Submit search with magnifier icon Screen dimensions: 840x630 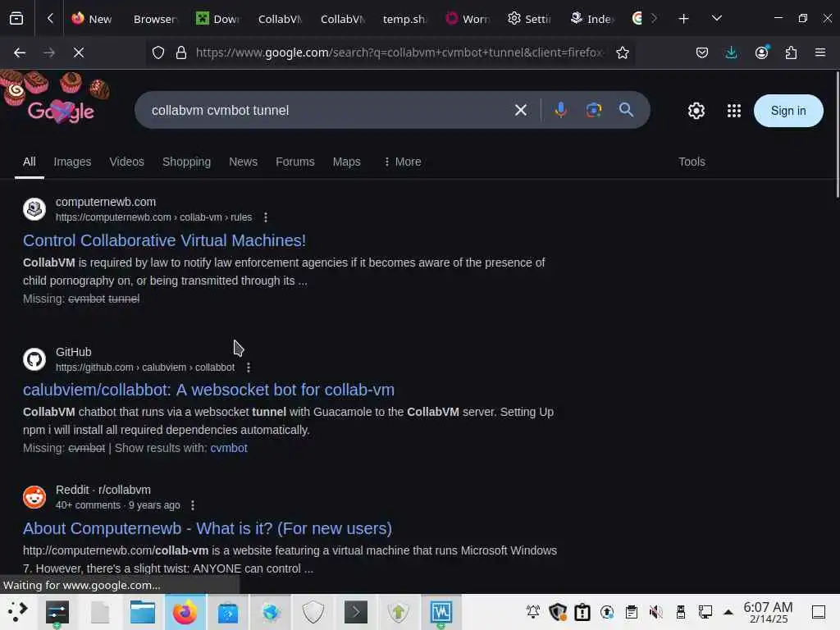[626, 111]
